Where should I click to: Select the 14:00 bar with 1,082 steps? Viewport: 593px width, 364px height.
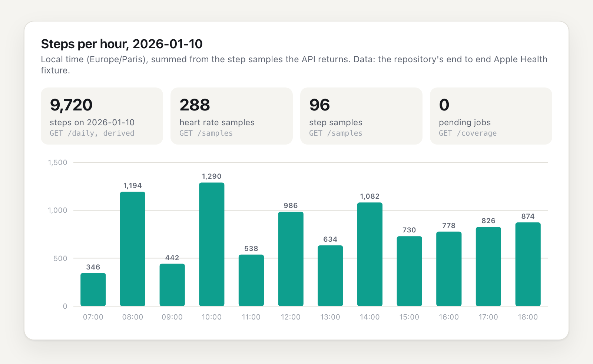[370, 254]
